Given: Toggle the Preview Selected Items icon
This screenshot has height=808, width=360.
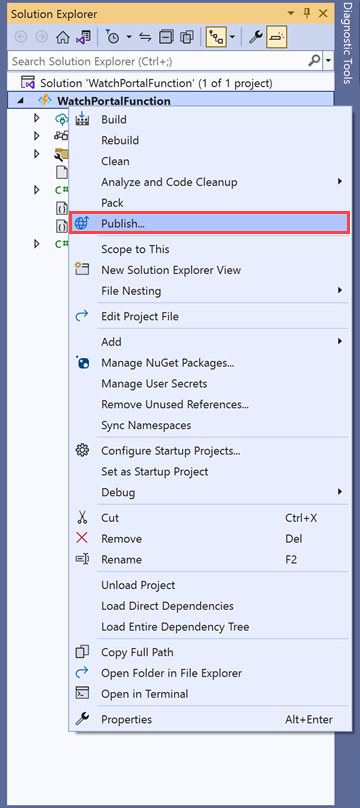Looking at the screenshot, I should pos(277,37).
